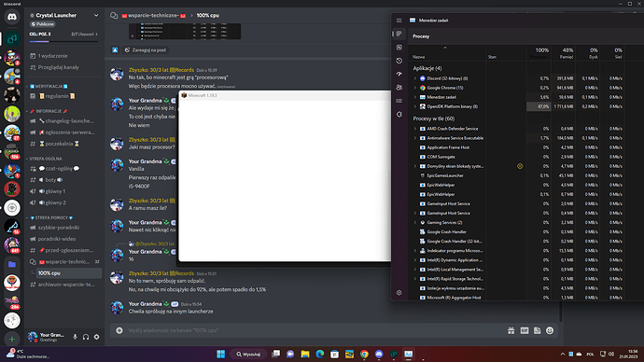Open Discord direct messages home icon
644x362 pixels.
(12, 17)
